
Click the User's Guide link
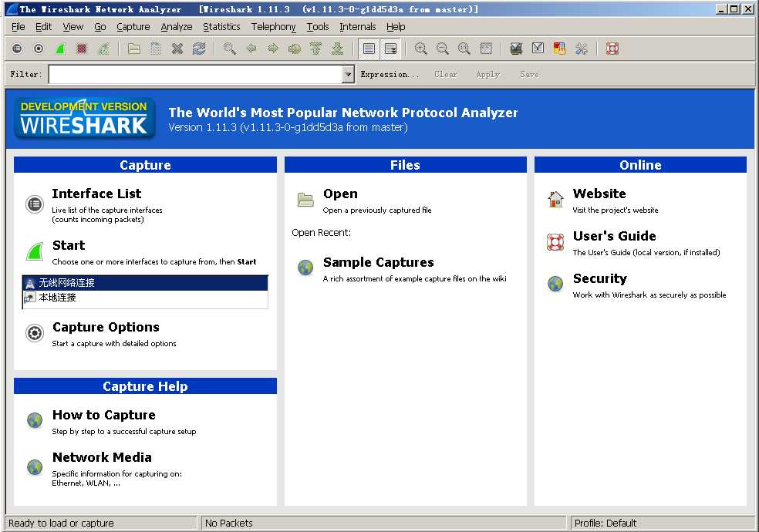click(614, 237)
